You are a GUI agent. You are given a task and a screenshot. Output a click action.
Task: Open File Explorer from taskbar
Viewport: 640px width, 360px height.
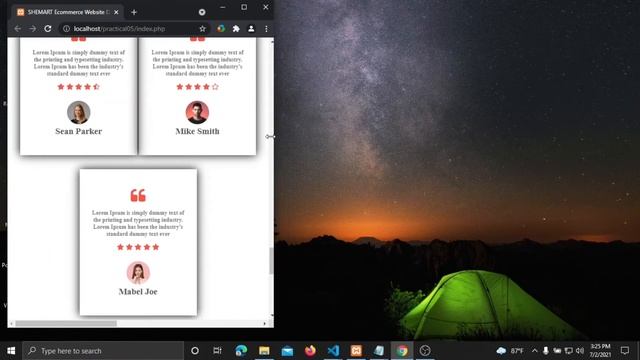point(264,351)
